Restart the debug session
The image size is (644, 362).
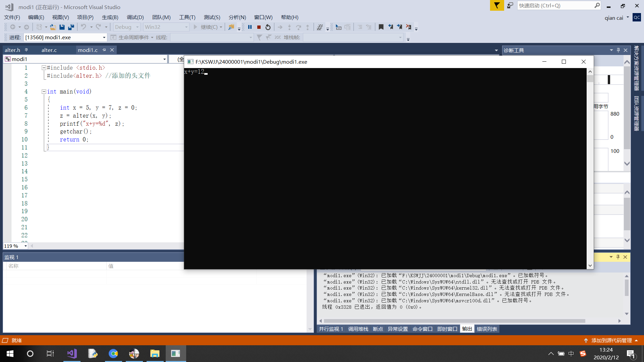[x=268, y=27]
